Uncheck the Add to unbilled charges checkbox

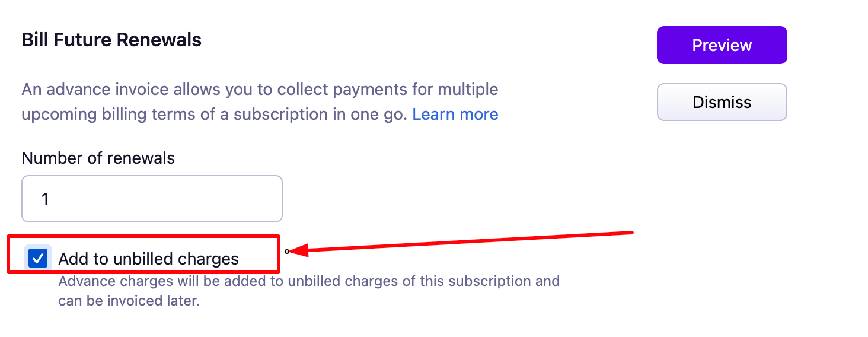38,259
